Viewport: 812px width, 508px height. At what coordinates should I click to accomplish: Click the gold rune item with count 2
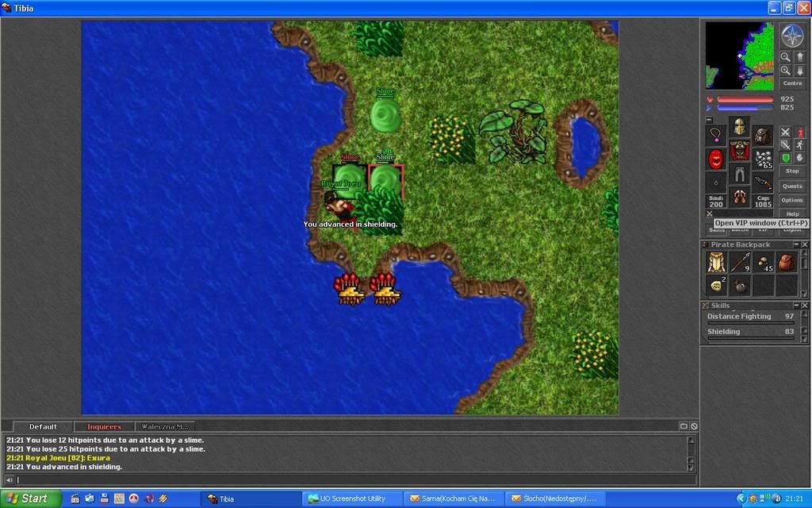[716, 286]
